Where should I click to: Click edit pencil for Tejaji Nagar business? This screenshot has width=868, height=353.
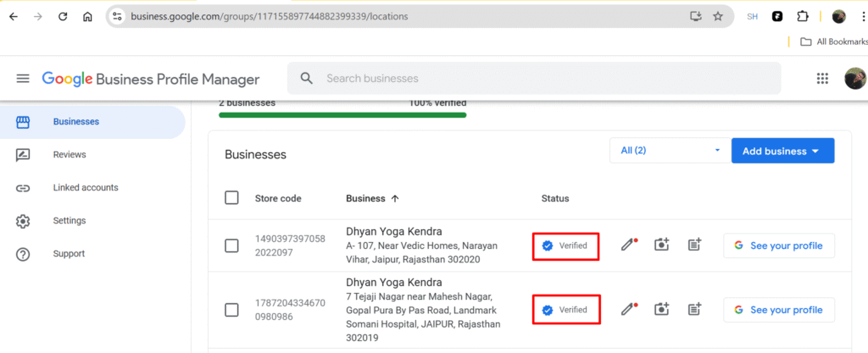pyautogui.click(x=627, y=310)
